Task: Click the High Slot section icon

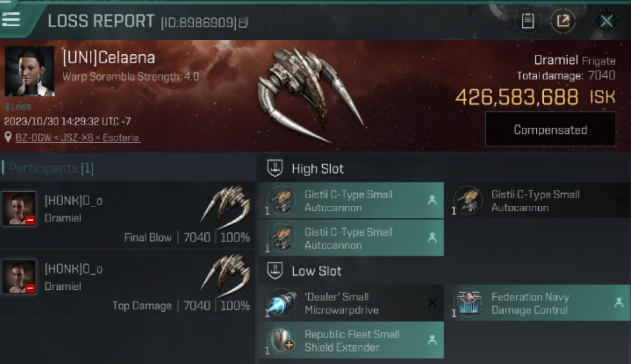Action: [275, 168]
